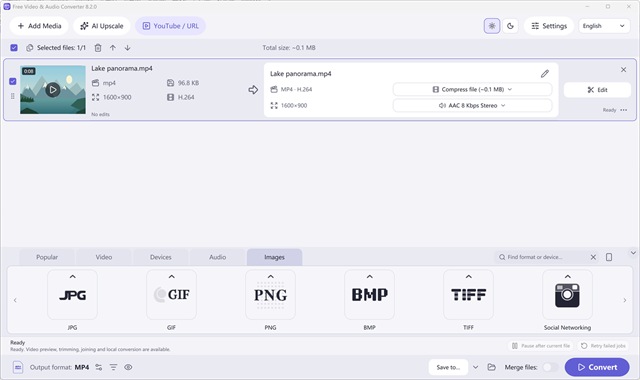The height and width of the screenshot is (380, 640).
Task: Click the copy icon beside Selected files
Action: tap(29, 48)
